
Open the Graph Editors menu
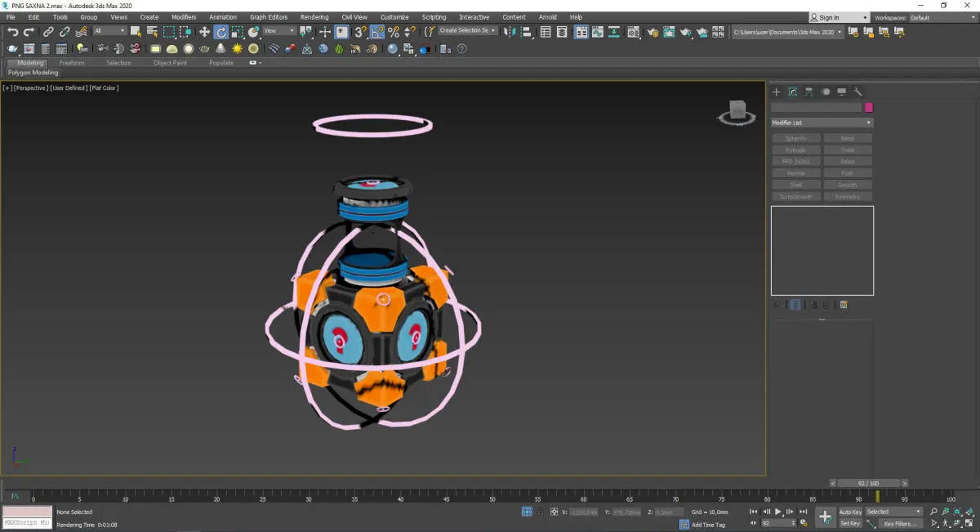click(269, 17)
